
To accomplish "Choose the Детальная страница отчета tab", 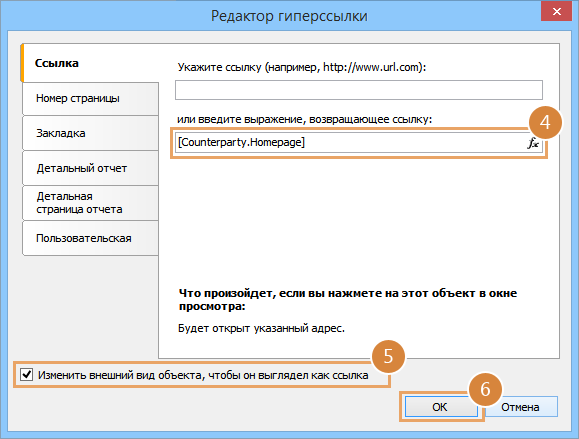I will click(x=90, y=203).
